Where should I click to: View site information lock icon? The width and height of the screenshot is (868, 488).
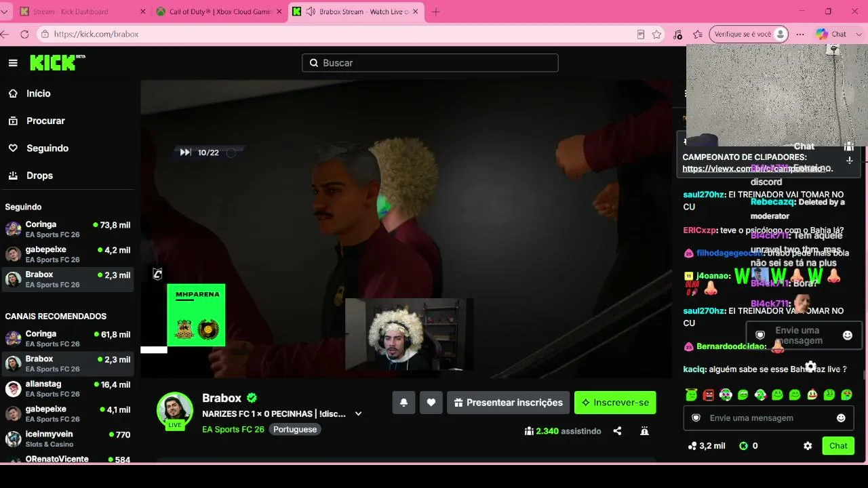tap(45, 34)
